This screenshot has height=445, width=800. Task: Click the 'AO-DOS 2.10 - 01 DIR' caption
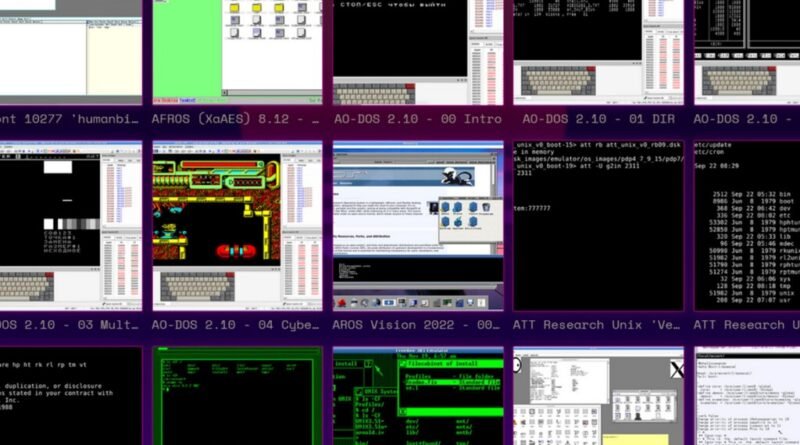[598, 119]
